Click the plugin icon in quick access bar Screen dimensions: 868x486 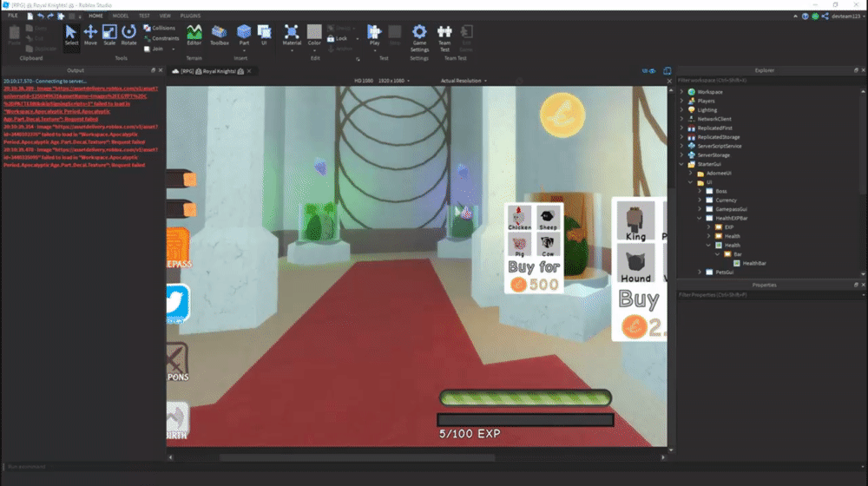tap(61, 16)
